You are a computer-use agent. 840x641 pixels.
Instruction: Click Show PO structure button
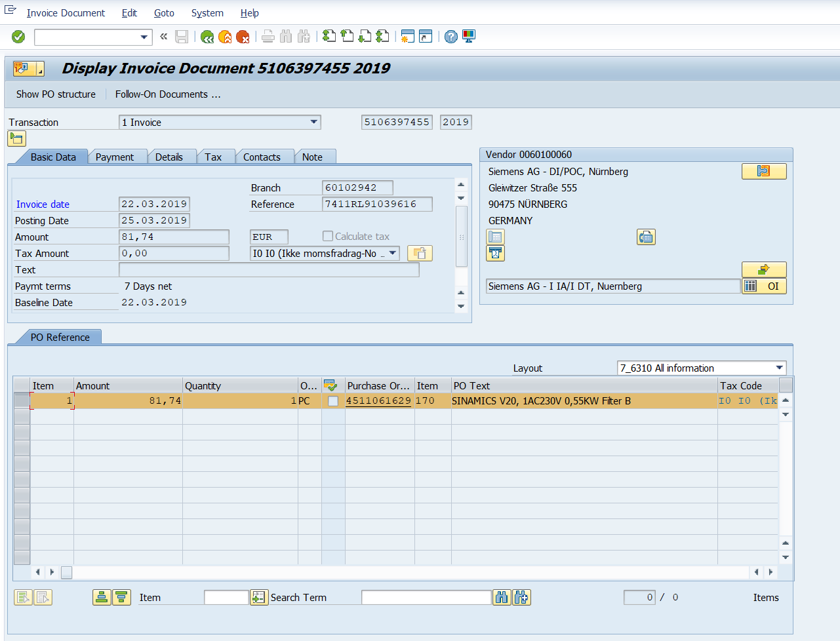pos(56,94)
